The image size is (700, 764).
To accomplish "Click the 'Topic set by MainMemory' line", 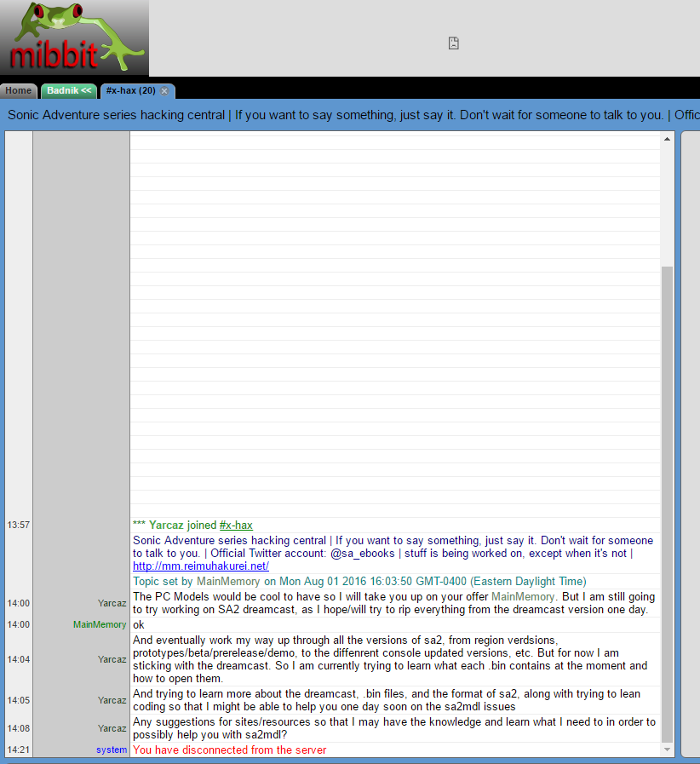I will click(x=359, y=581).
